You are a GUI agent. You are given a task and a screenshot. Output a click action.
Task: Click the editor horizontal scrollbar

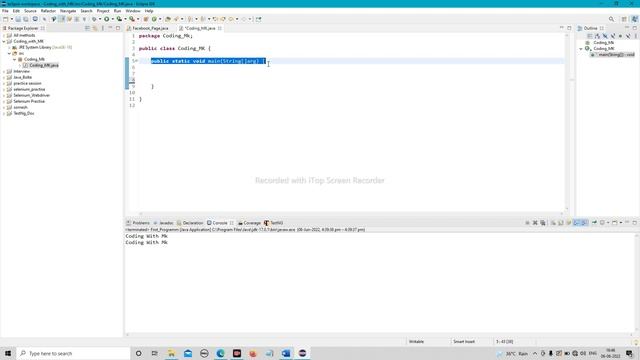(x=351, y=213)
